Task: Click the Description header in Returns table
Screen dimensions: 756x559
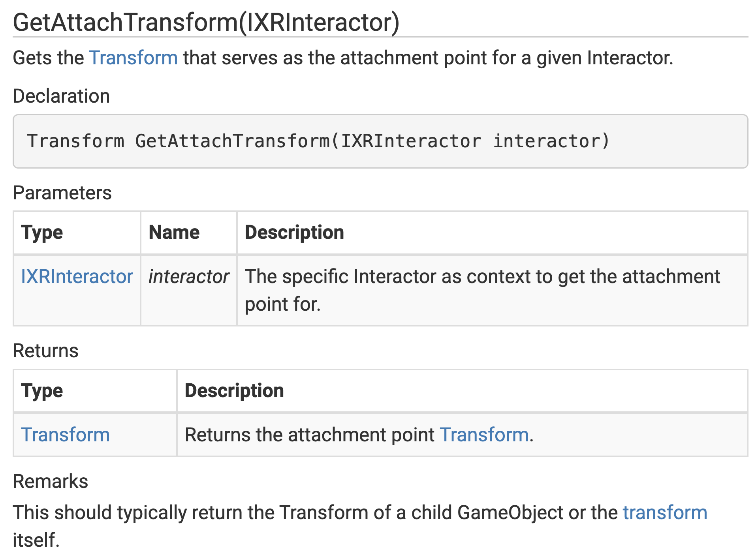Action: [234, 390]
